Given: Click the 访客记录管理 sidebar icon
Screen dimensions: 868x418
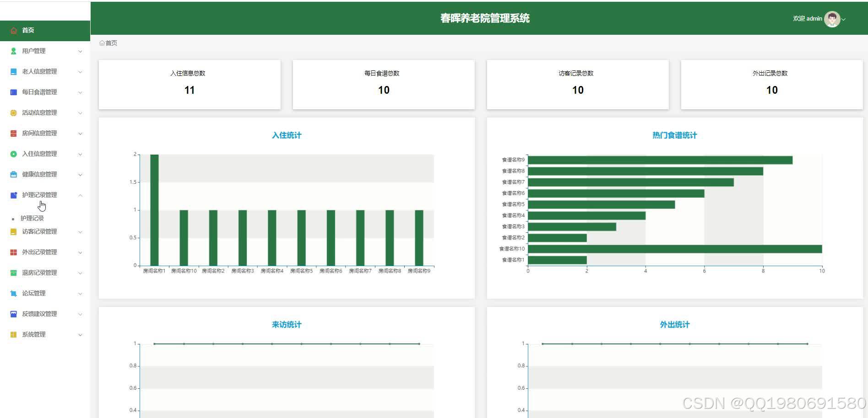Looking at the screenshot, I should (x=14, y=231).
